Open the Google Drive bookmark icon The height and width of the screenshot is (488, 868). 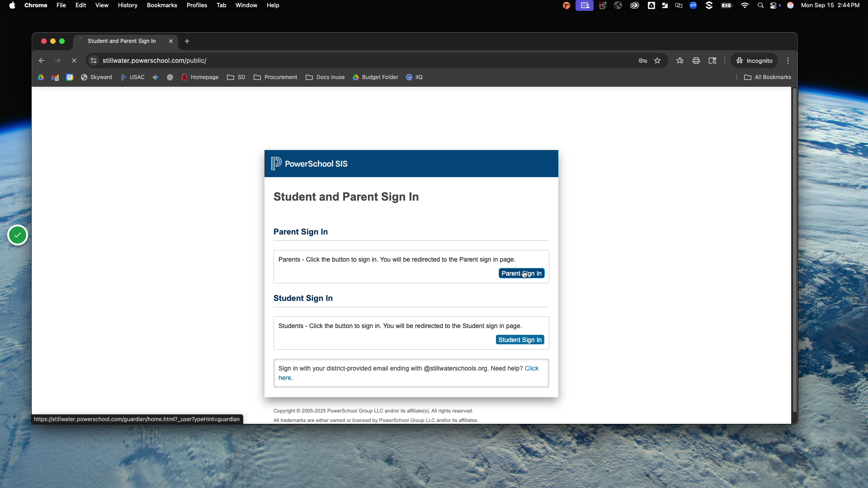[x=41, y=77]
